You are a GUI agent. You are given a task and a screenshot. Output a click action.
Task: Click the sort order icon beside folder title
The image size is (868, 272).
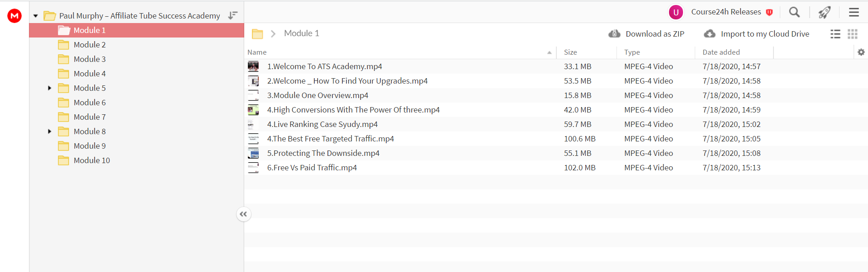[x=232, y=15]
